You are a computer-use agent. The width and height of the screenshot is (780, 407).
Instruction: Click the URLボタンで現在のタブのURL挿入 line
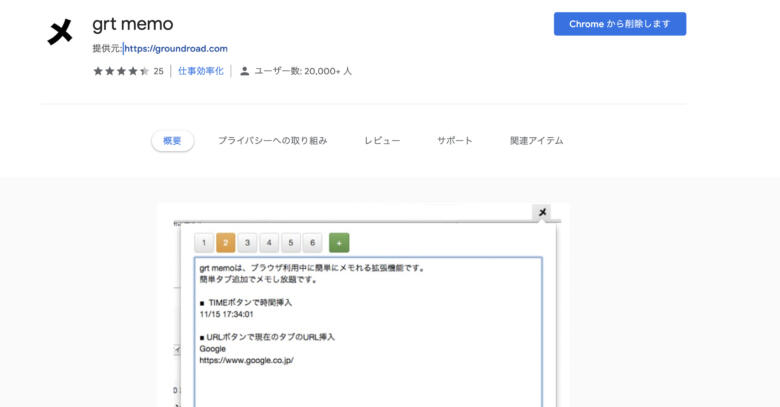click(x=267, y=337)
